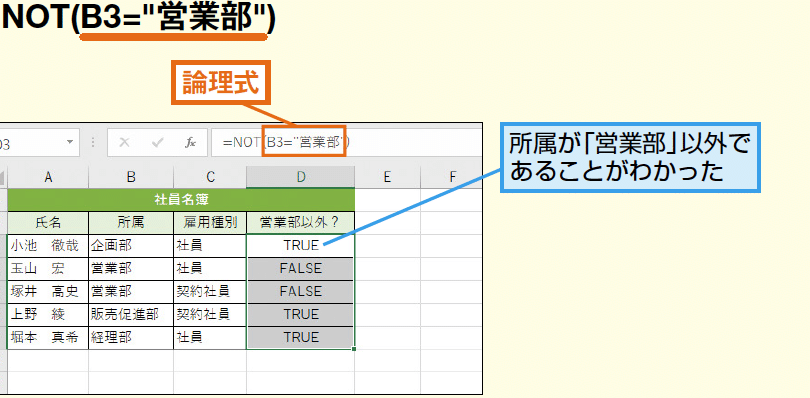Screen dimensions: 810x398
Task: Click the formula bar options dots
Action: point(93,143)
